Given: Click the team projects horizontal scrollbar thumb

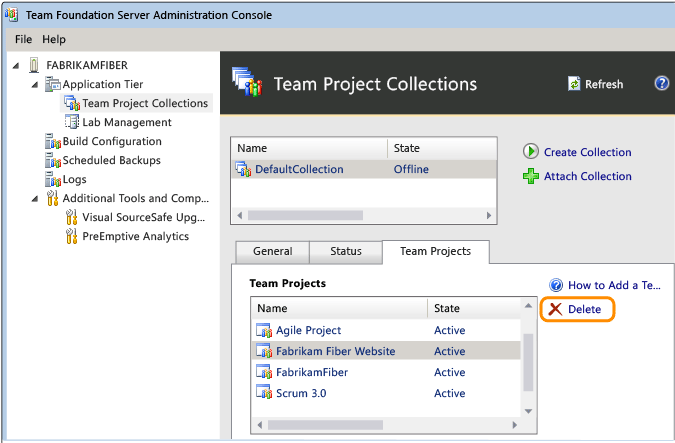Looking at the screenshot, I should tap(325, 425).
